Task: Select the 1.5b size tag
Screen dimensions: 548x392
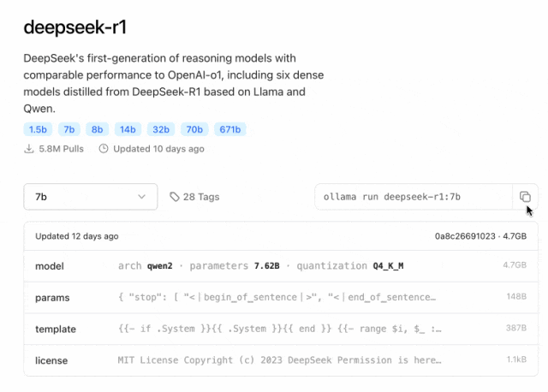Action: [38, 129]
